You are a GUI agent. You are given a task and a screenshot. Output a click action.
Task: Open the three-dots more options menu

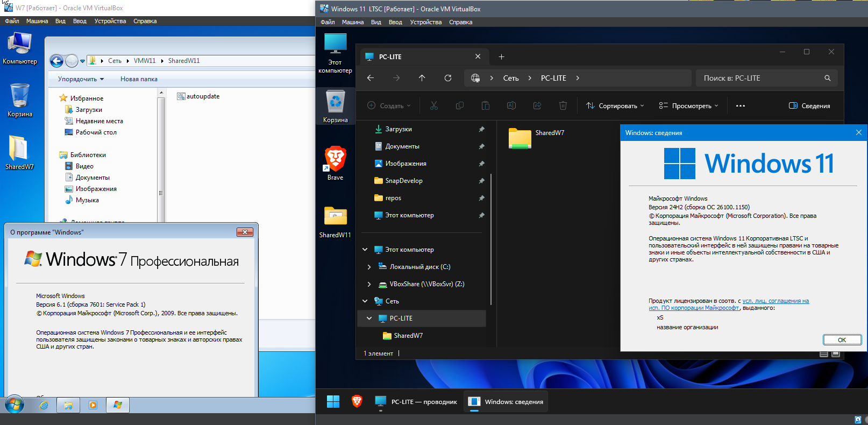tap(741, 106)
